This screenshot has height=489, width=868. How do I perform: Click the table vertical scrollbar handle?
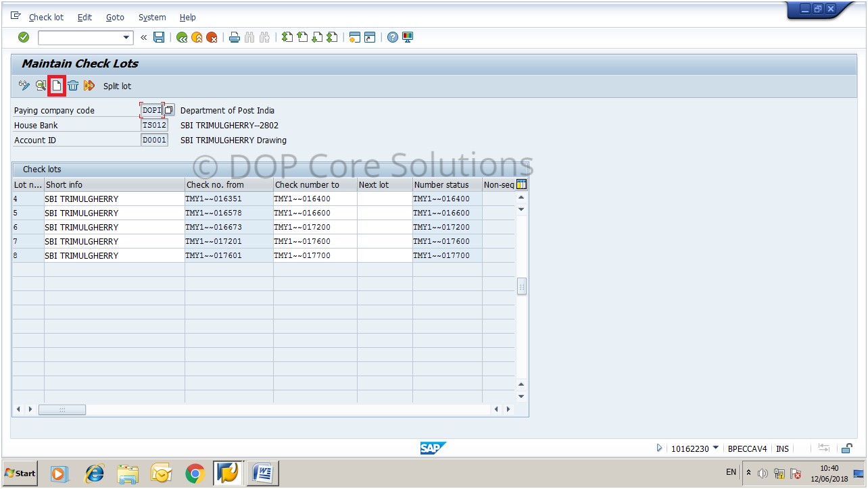tap(521, 286)
